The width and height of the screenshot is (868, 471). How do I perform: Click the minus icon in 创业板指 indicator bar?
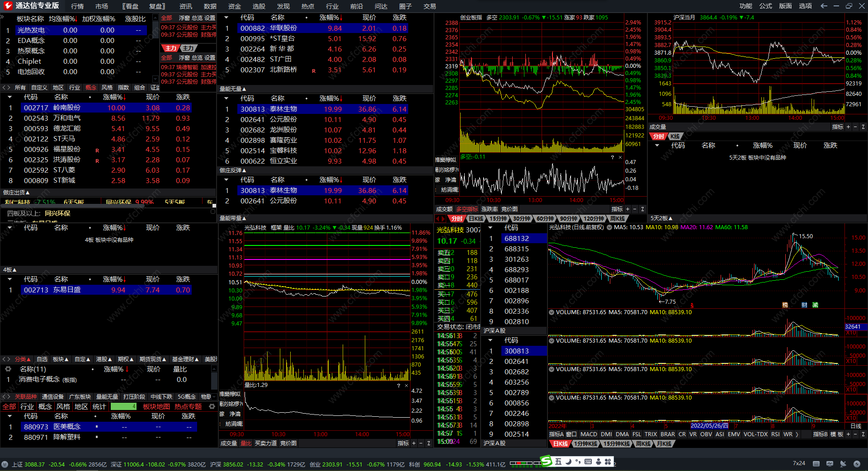click(635, 209)
